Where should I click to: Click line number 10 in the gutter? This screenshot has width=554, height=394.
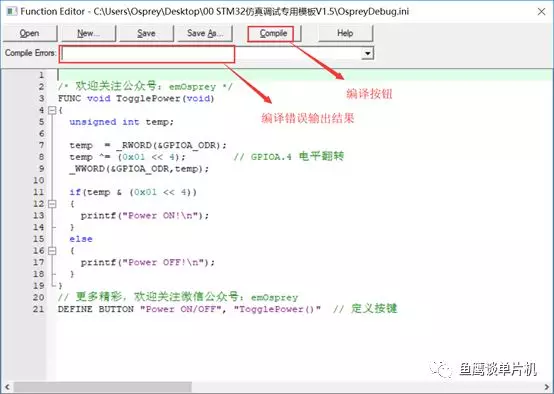click(x=39, y=181)
